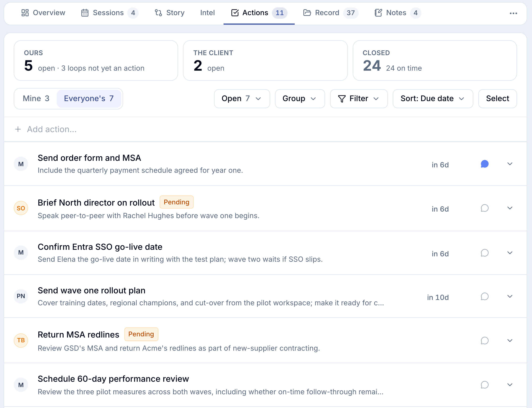Expand Send order form and MSA row
The height and width of the screenshot is (408, 532).
510,164
